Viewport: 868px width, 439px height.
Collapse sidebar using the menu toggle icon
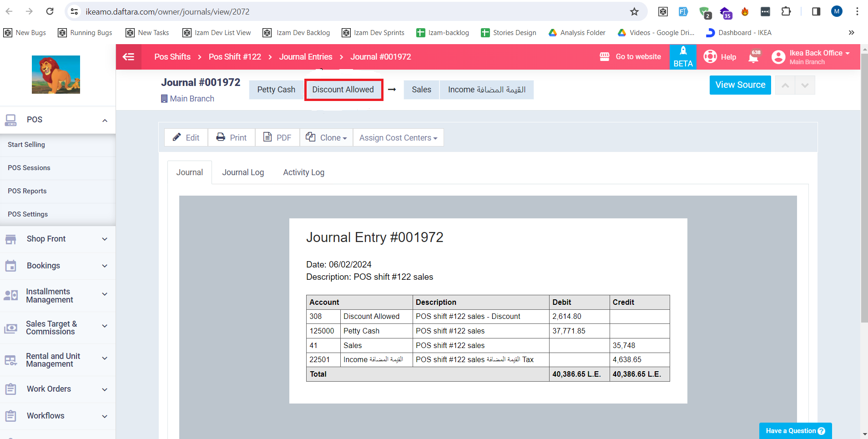[129, 57]
